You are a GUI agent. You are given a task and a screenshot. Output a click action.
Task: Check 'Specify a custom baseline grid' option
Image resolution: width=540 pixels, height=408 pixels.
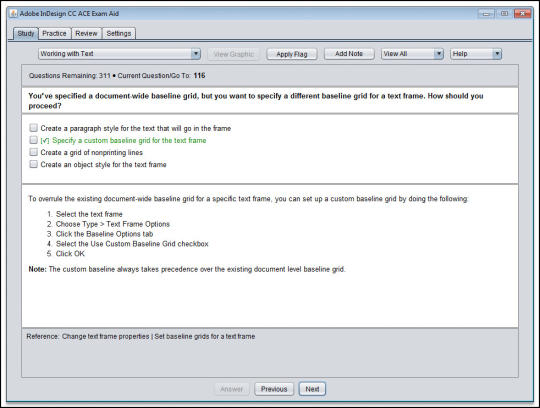click(x=33, y=140)
